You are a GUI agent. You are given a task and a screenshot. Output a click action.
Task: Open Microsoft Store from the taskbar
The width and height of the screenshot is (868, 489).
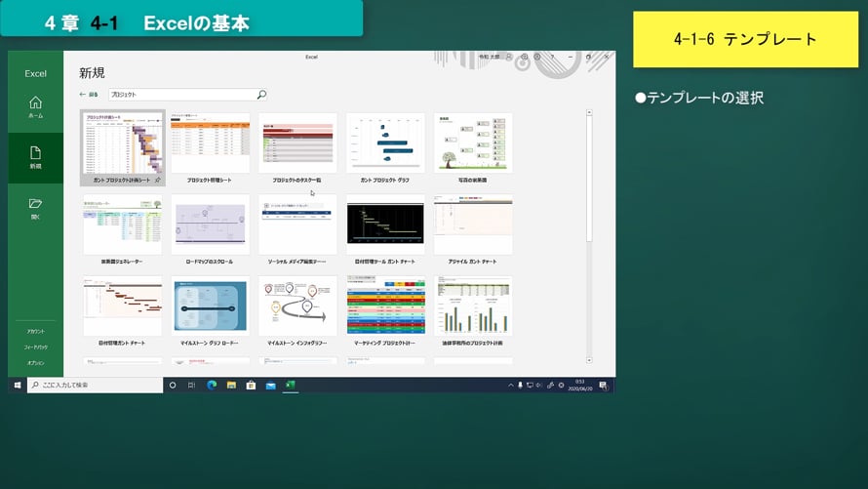click(251, 385)
